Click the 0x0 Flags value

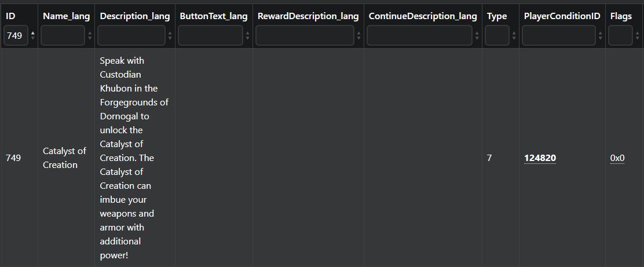(617, 158)
